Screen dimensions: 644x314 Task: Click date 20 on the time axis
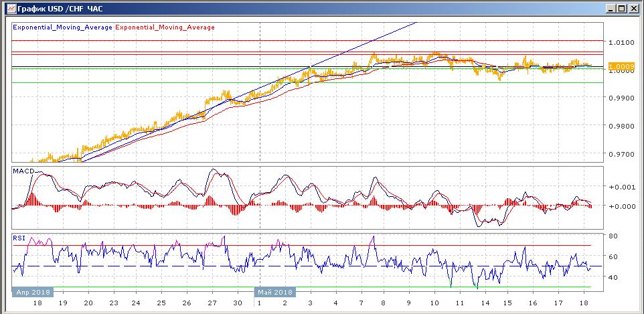point(88,303)
